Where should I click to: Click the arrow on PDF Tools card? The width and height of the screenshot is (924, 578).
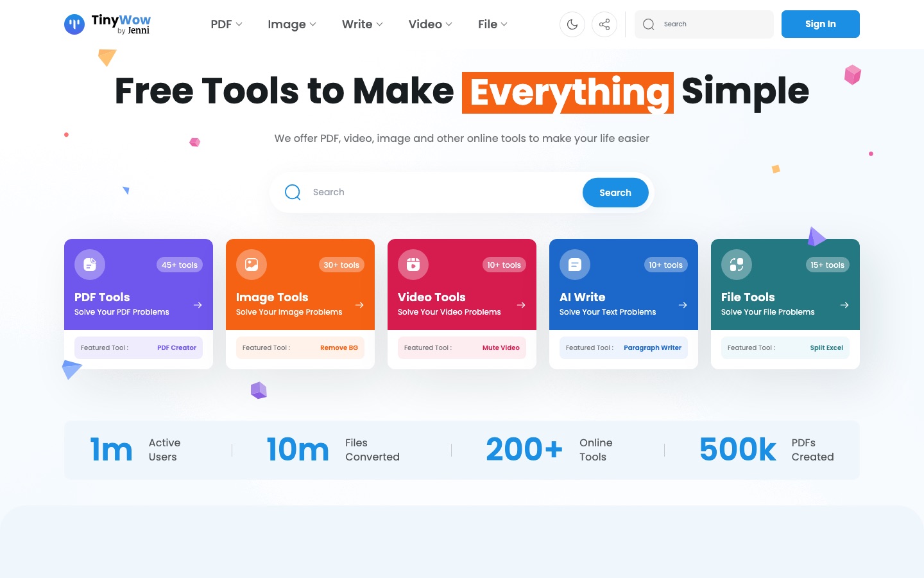198,305
